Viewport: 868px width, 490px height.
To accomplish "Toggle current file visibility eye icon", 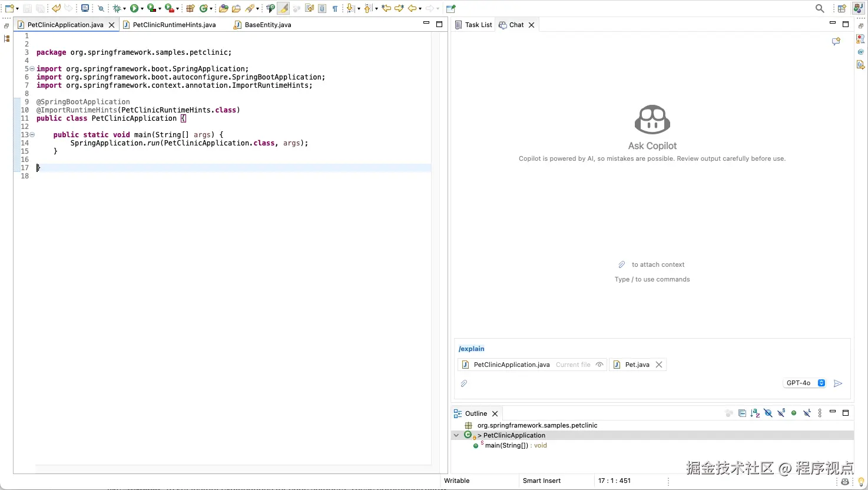I will click(599, 365).
